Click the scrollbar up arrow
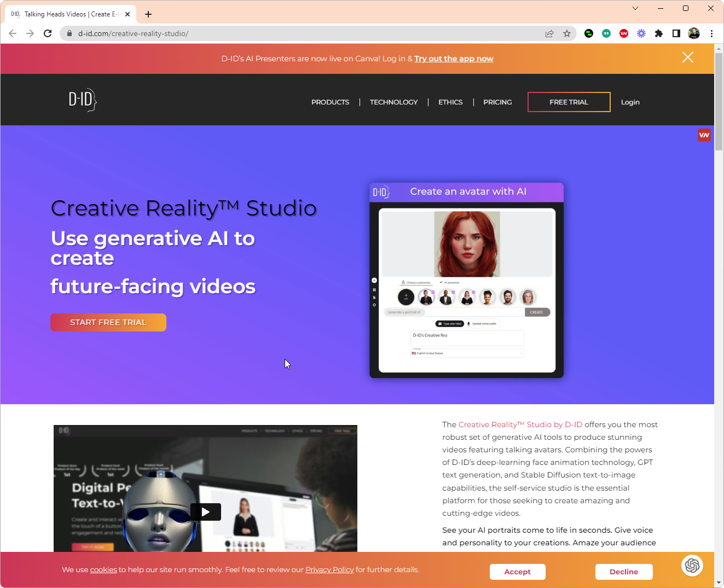Screen dimensions: 724x588 click(x=719, y=48)
